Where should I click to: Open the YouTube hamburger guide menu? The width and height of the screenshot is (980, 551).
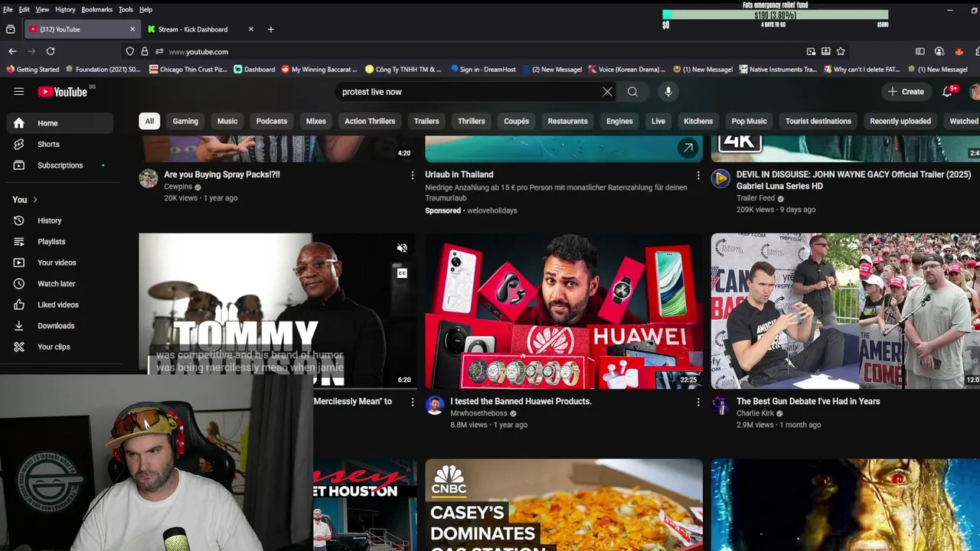(x=18, y=92)
